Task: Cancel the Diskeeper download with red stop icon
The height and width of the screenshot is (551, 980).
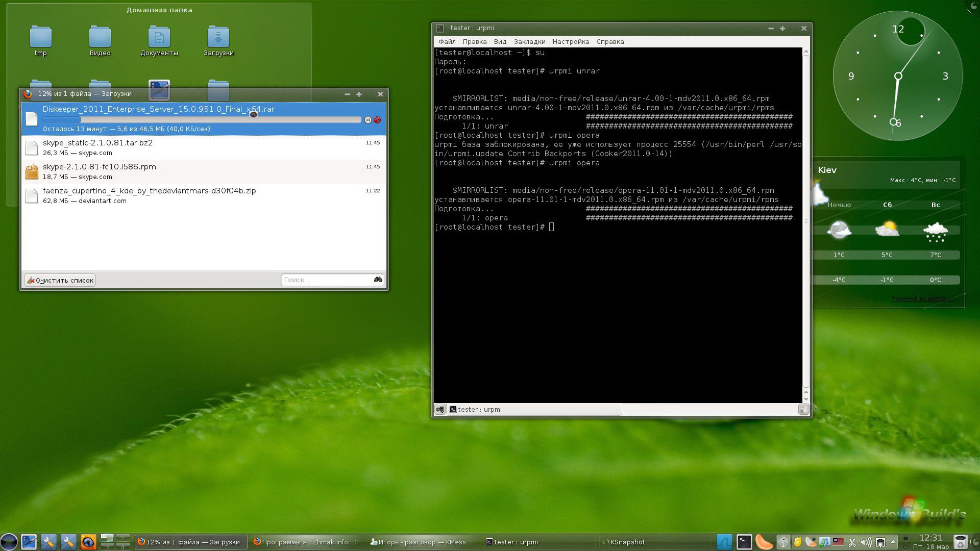Action: pos(377,120)
